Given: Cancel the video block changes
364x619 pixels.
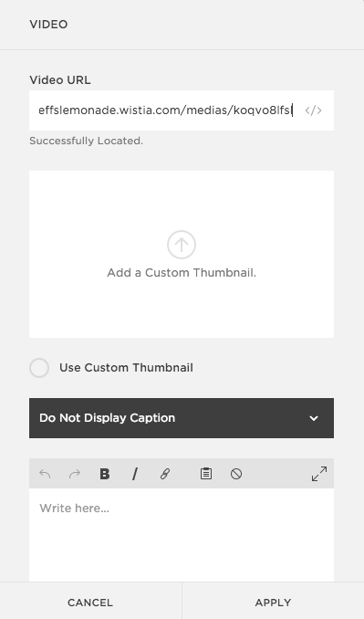Looking at the screenshot, I should click(x=90, y=603).
